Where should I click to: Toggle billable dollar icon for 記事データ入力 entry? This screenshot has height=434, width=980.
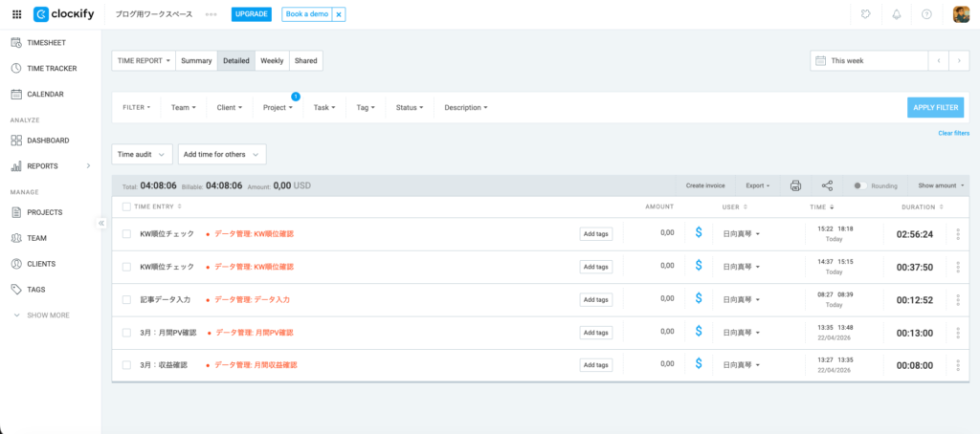[x=699, y=299]
